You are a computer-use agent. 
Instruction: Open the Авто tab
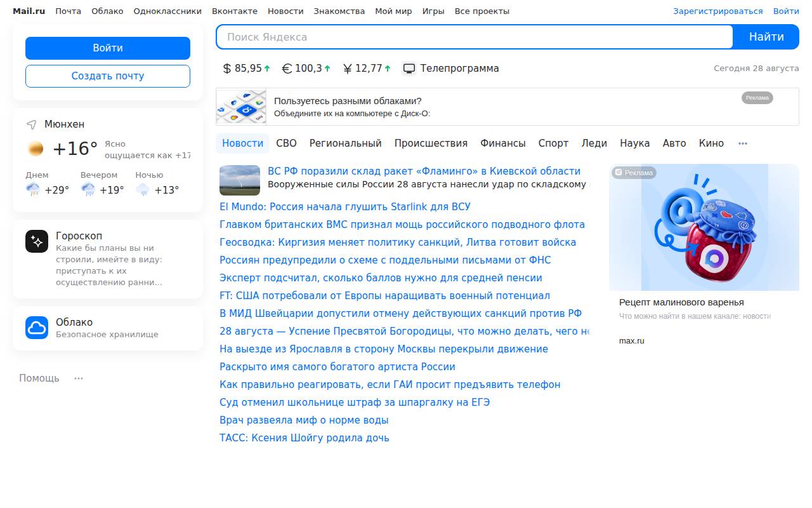674,144
